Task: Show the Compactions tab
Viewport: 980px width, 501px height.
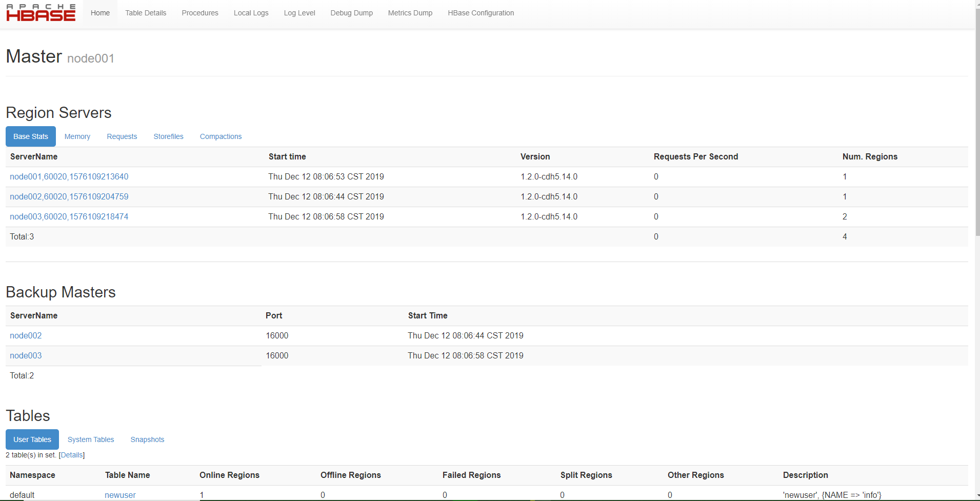Action: (x=221, y=136)
